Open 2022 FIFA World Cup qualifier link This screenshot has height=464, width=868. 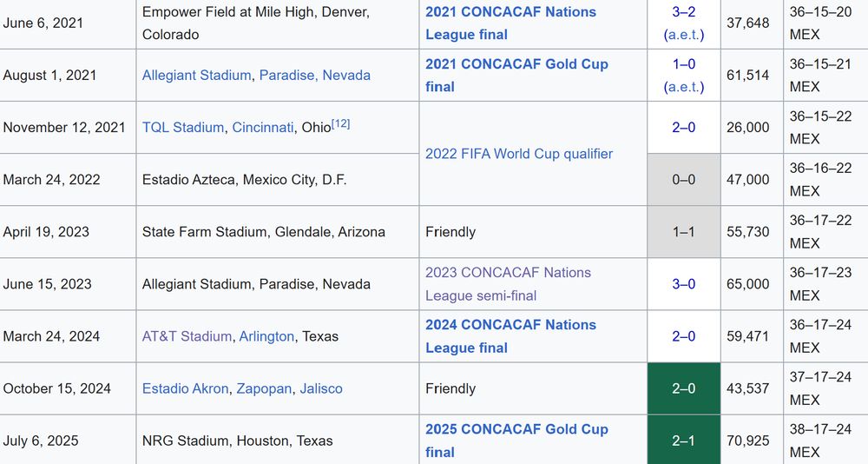(519, 154)
